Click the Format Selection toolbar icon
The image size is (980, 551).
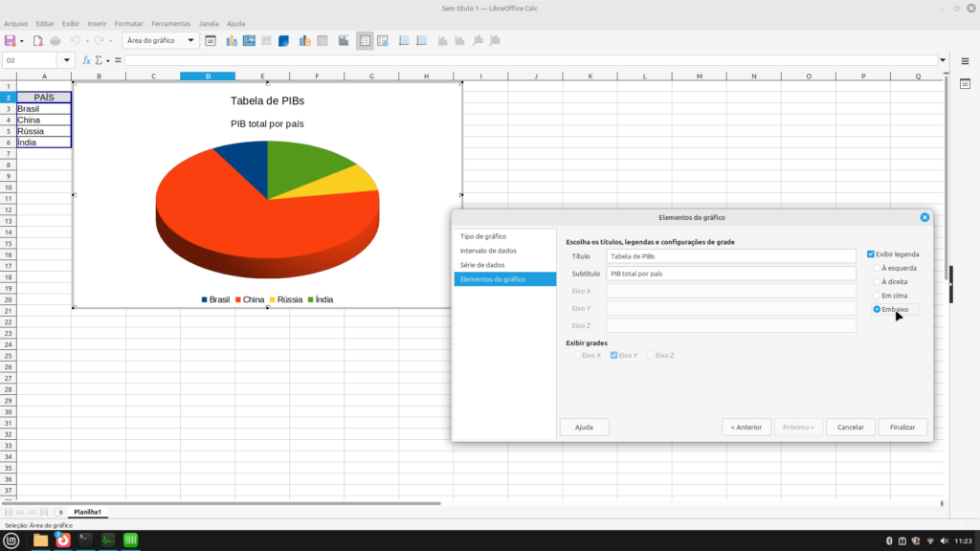211,41
